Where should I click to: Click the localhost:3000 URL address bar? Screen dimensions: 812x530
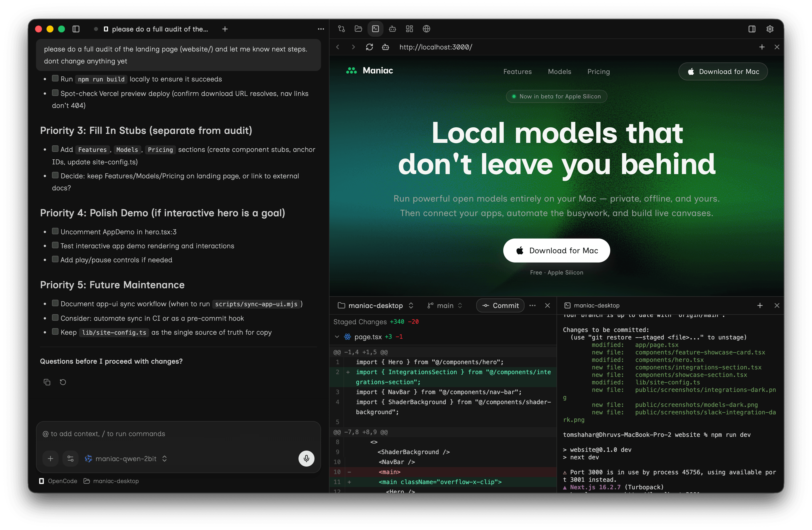(x=436, y=47)
